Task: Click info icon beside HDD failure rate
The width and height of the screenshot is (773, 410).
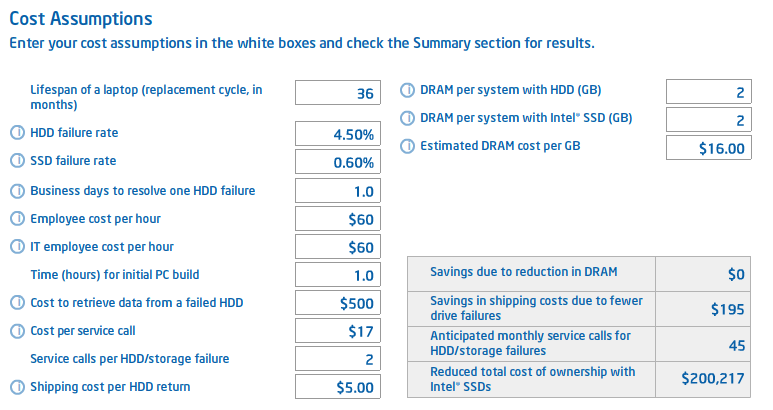Action: (17, 133)
